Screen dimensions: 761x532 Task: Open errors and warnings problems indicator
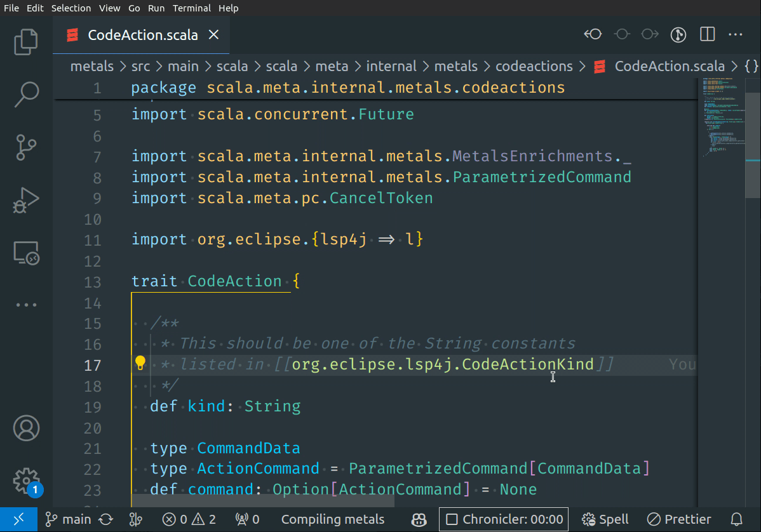point(189,519)
